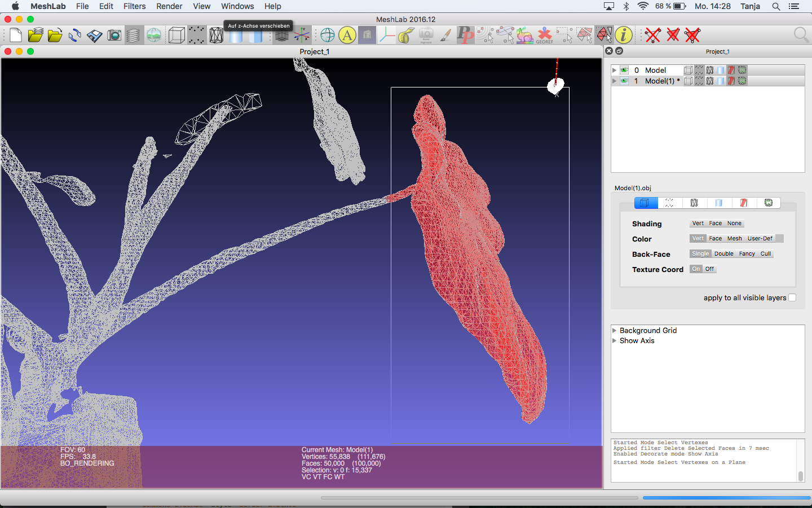Expand layer 1 Model(1) details
This screenshot has height=508, width=812.
click(615, 81)
